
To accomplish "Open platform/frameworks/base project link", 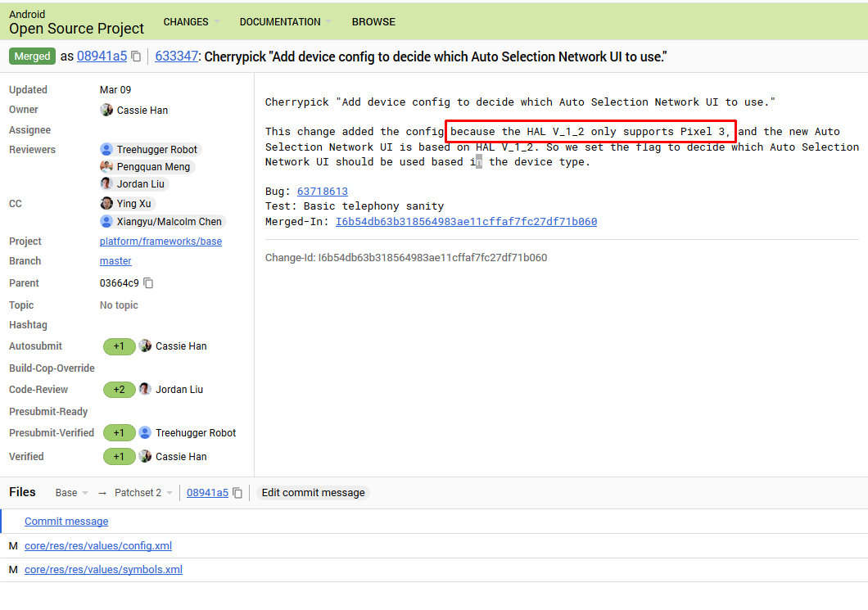I will (160, 242).
